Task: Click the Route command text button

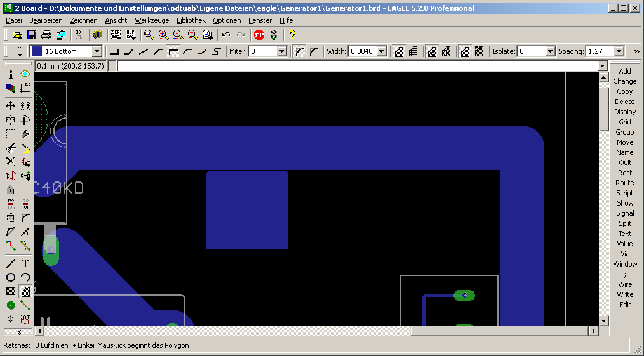Action: (x=625, y=183)
